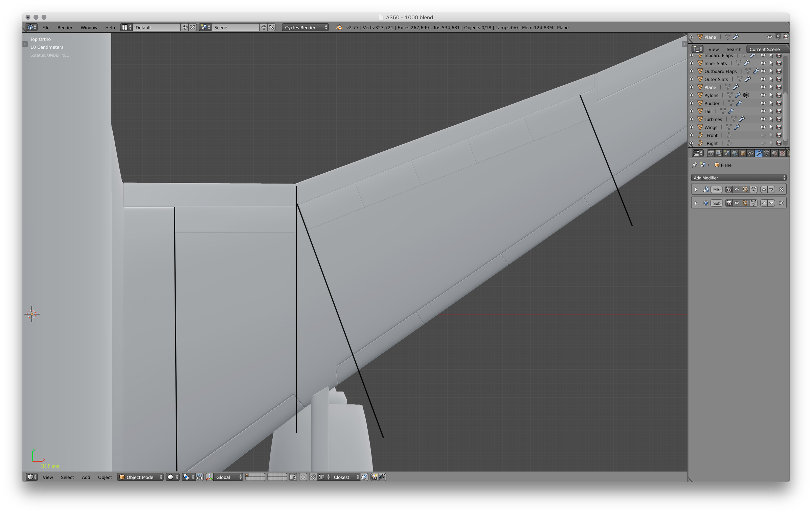Expand the Mirror modifier panel
Screen dimensions: 812x514
[x=696, y=190]
